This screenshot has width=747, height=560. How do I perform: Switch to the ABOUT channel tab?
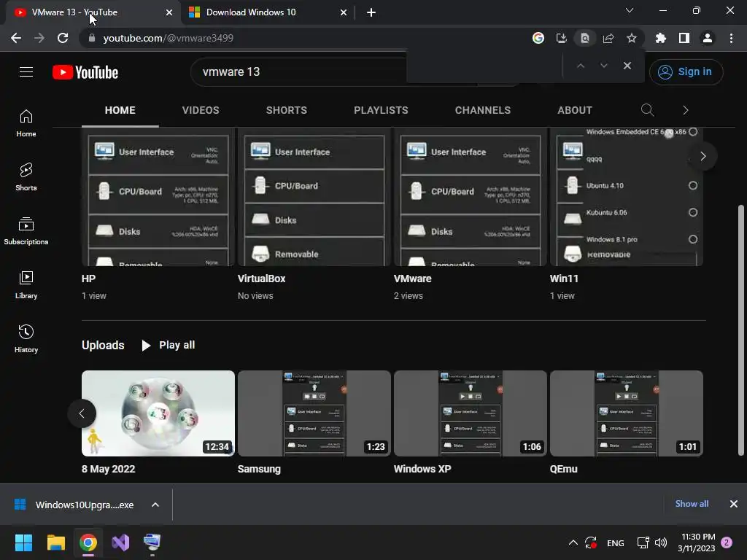point(575,110)
